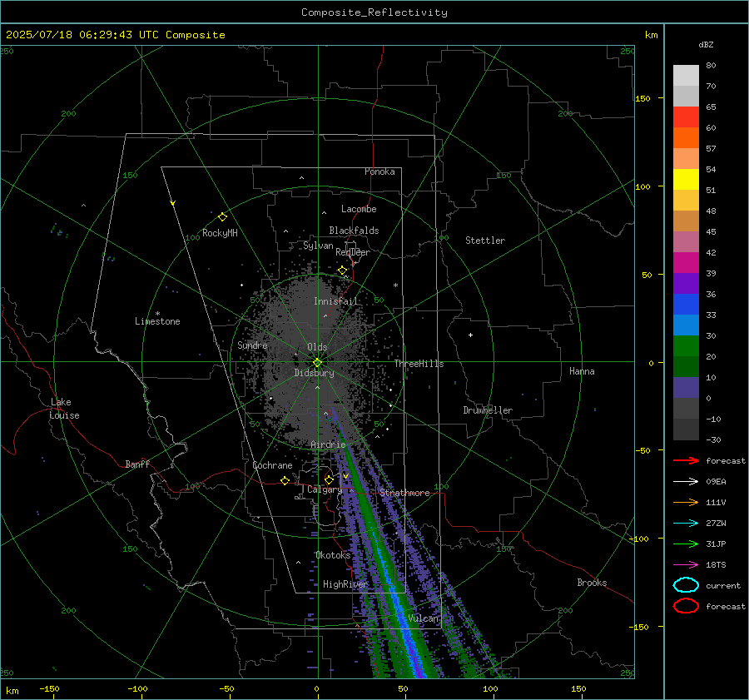Click the Ponoka city label
The image size is (749, 700).
(379, 171)
